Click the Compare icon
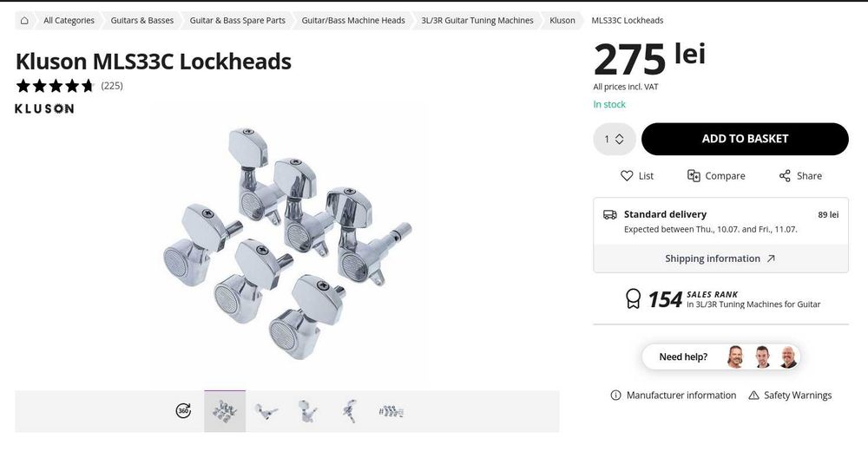 (694, 175)
